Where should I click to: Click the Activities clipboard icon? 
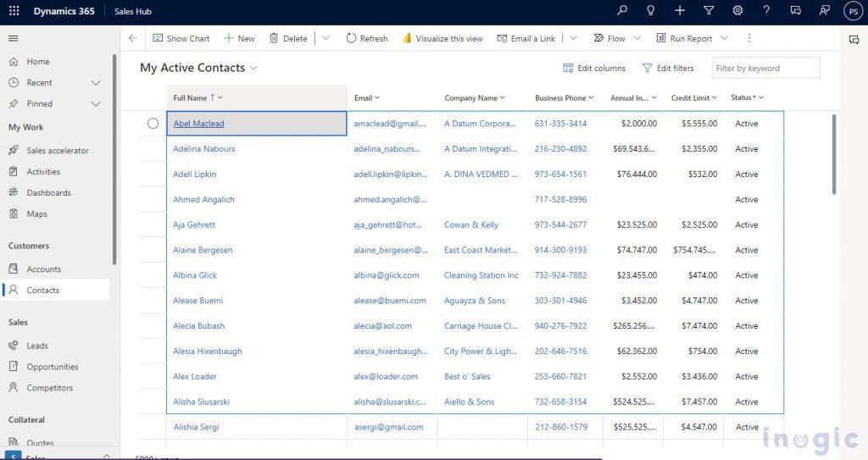click(14, 172)
